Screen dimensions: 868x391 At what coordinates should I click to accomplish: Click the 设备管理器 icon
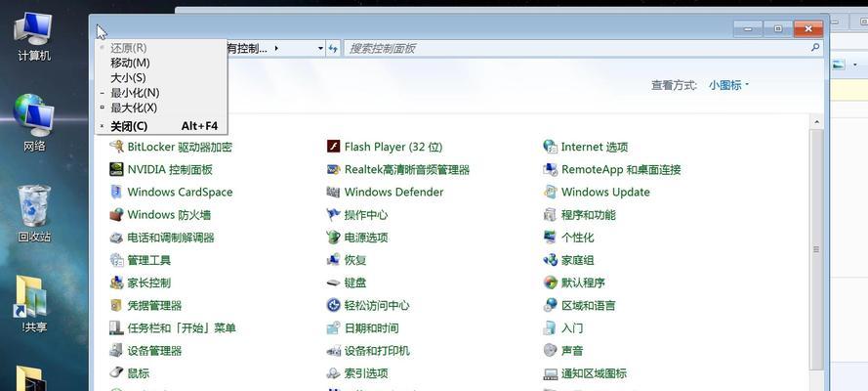116,351
